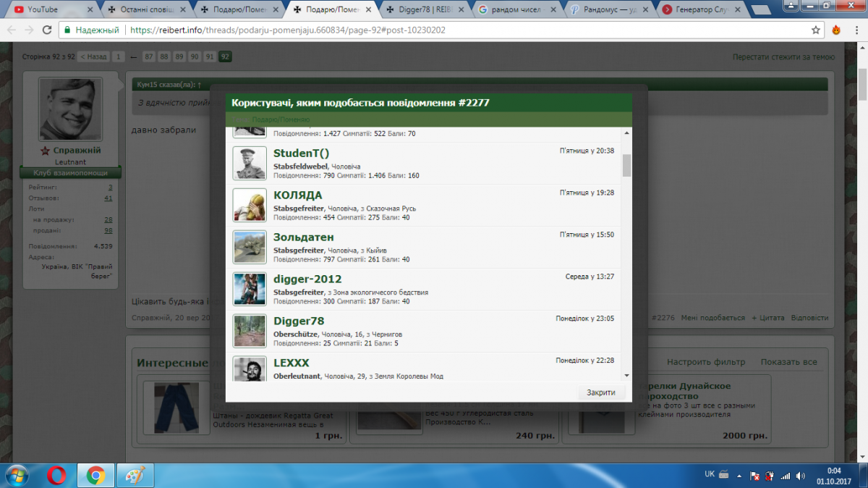Open network signal tray icon
Image resolution: width=868 pixels, height=488 pixels.
(785, 476)
